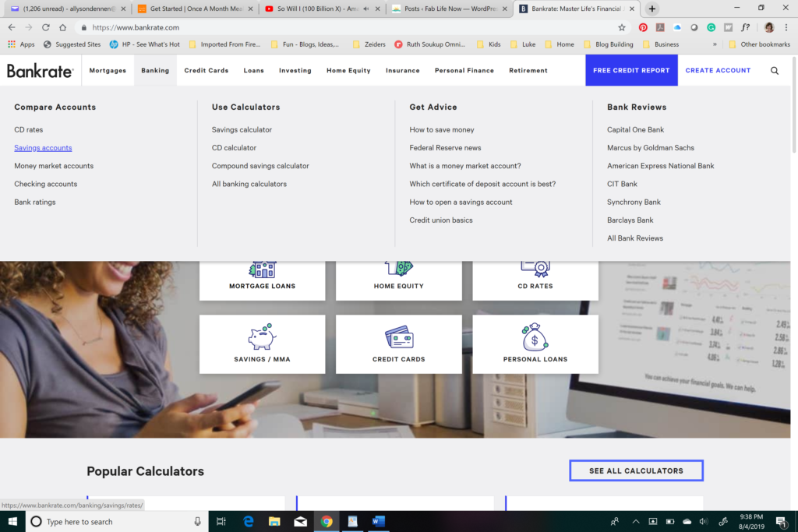Open the Insurance nav menu
The width and height of the screenshot is (798, 532).
403,71
